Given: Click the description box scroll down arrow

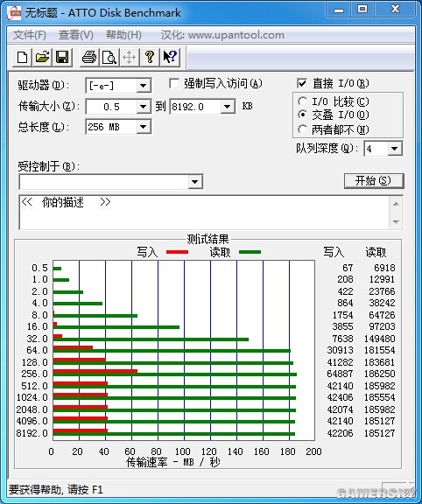Looking at the screenshot, I should tap(396, 221).
